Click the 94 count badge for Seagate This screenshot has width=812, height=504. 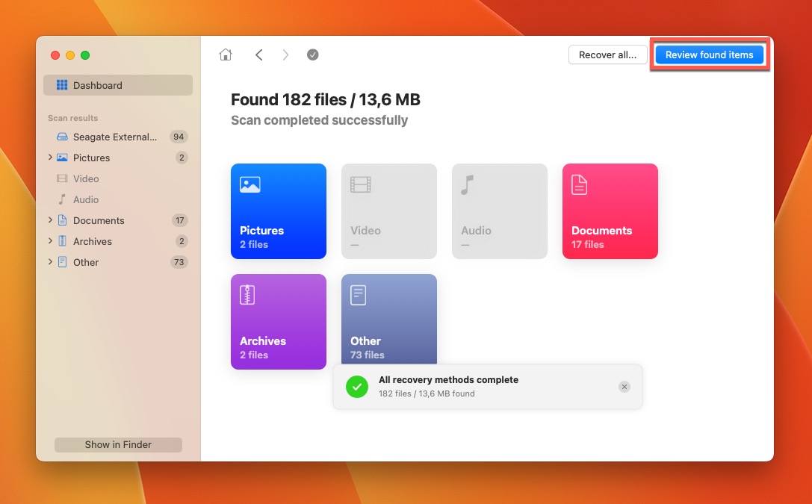[179, 137]
